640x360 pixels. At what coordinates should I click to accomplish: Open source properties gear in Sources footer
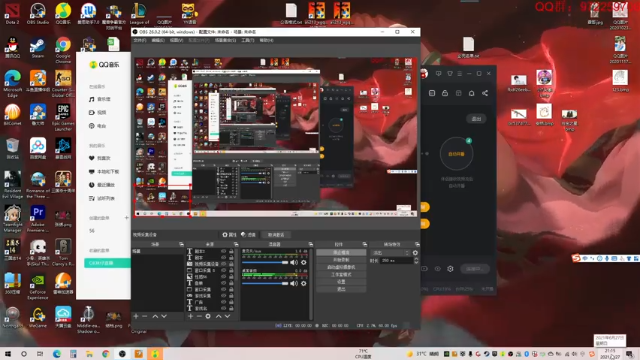[x=208, y=316]
